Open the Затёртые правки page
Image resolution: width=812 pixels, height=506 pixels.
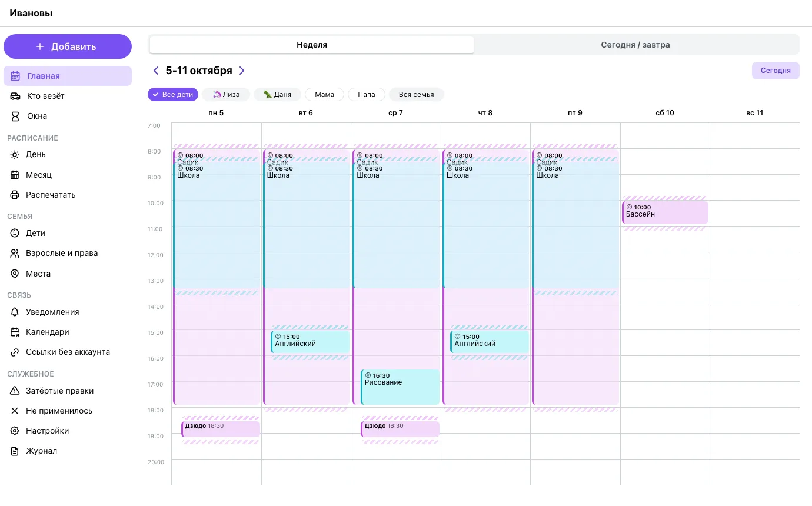coord(68,391)
